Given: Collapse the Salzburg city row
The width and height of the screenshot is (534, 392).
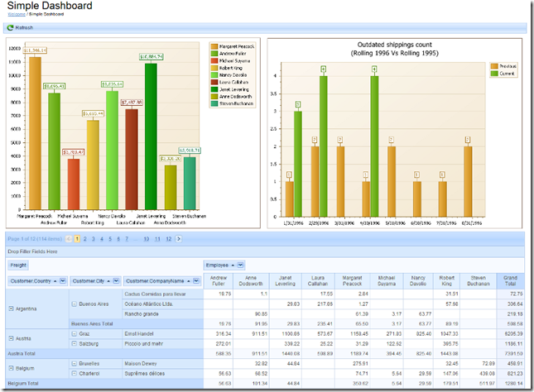Looking at the screenshot, I should (75, 344).
